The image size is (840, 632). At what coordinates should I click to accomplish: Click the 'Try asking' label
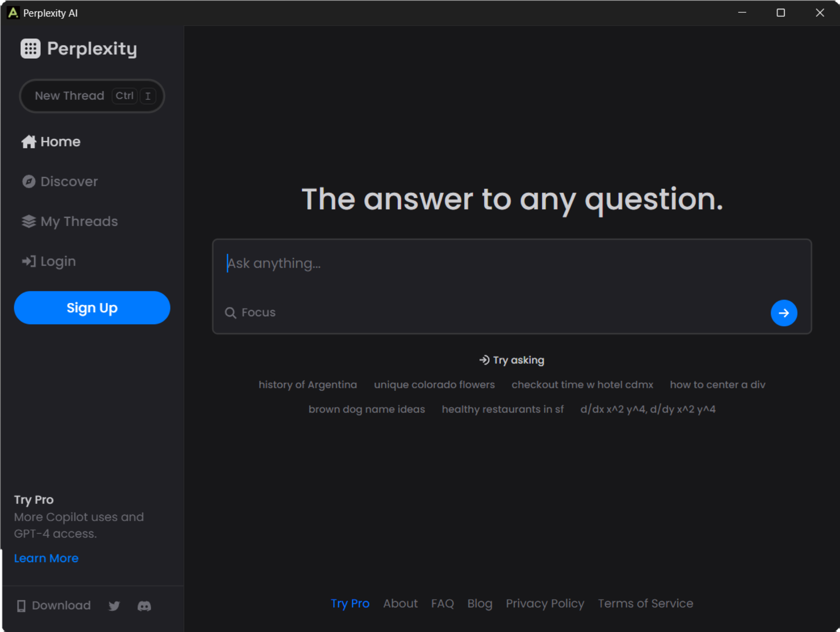512,360
